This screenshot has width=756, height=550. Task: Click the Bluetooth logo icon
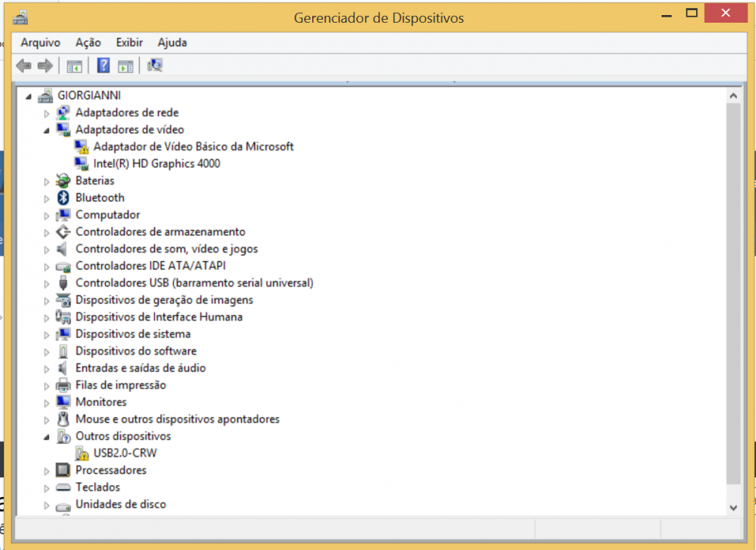tap(64, 197)
